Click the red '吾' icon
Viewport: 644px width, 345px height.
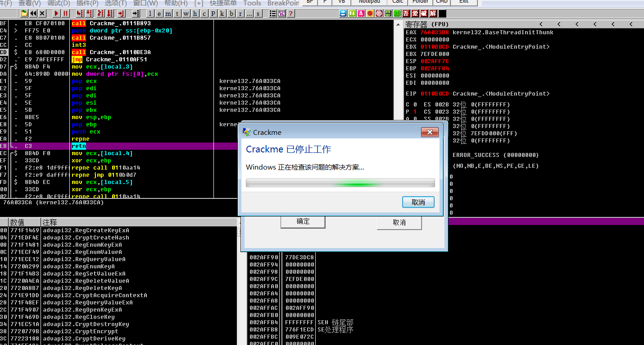tap(406, 14)
